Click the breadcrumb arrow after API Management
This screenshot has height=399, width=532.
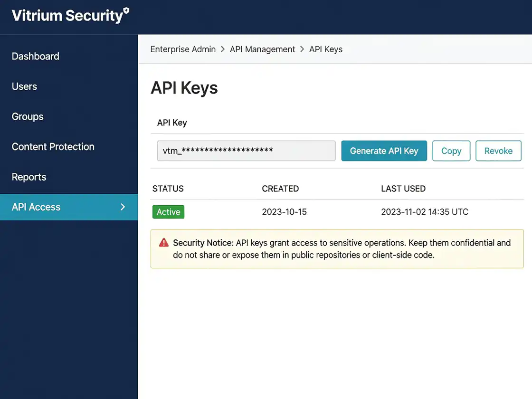click(x=302, y=49)
